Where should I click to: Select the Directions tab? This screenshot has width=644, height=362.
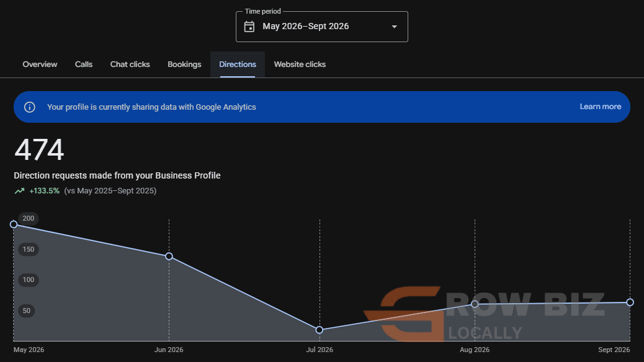click(238, 64)
